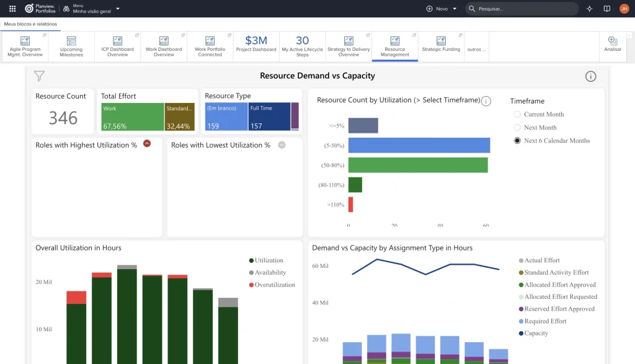The image size is (635, 364).
Task: Click the Work 67,56% effort block
Action: 133,117
